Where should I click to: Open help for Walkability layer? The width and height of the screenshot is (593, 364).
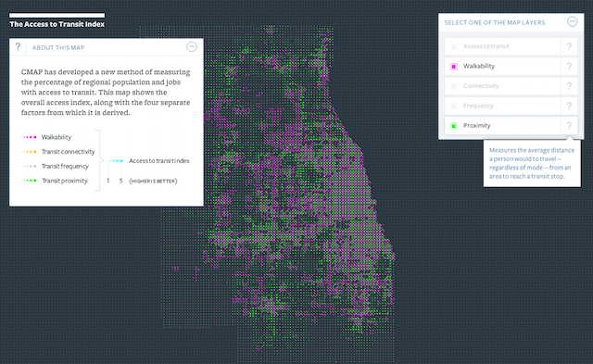(569, 66)
